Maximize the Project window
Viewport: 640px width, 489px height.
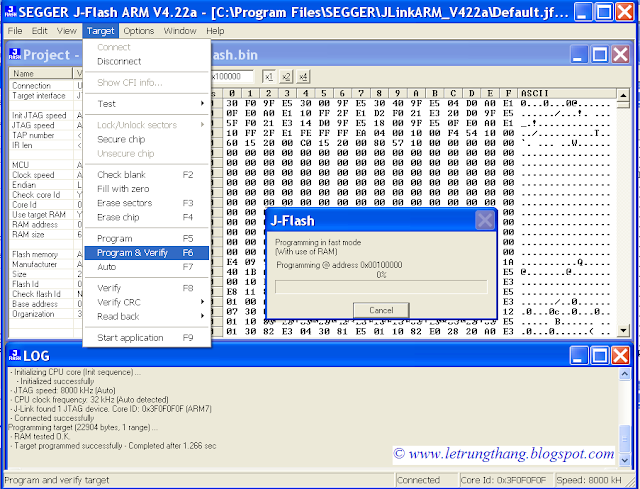(x=599, y=54)
